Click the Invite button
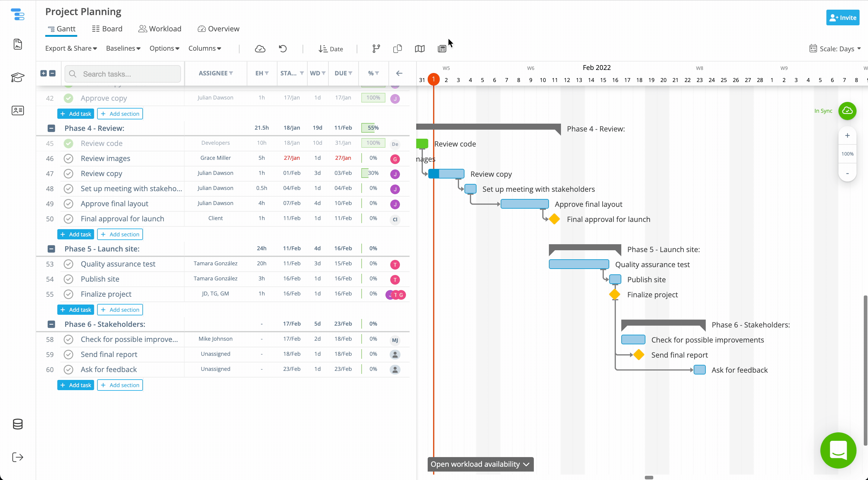The width and height of the screenshot is (868, 480). (x=842, y=17)
